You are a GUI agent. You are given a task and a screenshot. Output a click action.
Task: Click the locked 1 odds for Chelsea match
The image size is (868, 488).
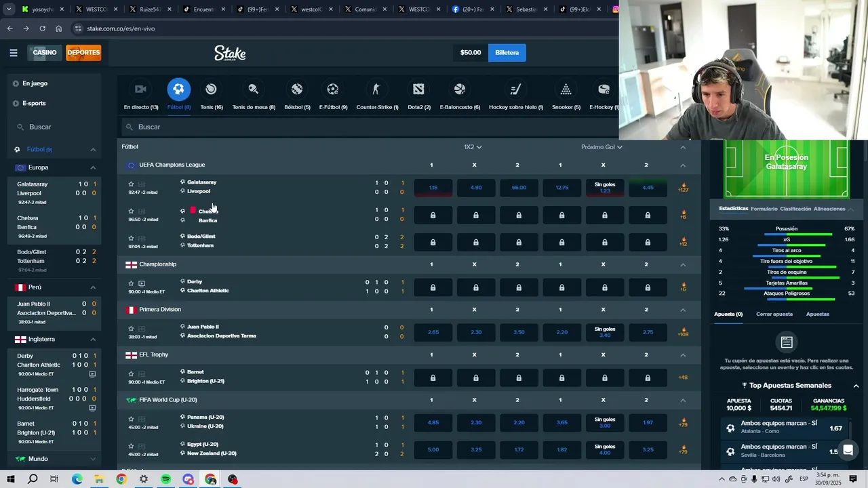[x=433, y=216]
